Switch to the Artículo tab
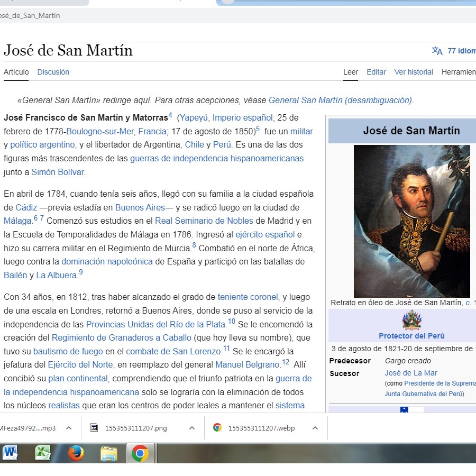This screenshot has width=476, height=476. (x=16, y=72)
